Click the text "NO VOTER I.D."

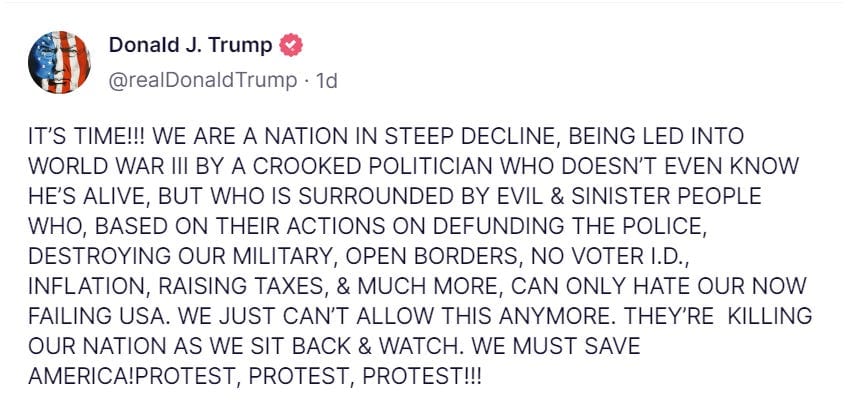(610, 256)
